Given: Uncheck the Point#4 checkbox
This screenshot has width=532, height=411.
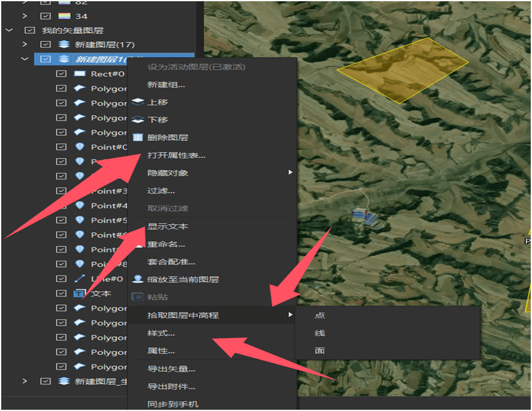Looking at the screenshot, I should pyautogui.click(x=61, y=205).
